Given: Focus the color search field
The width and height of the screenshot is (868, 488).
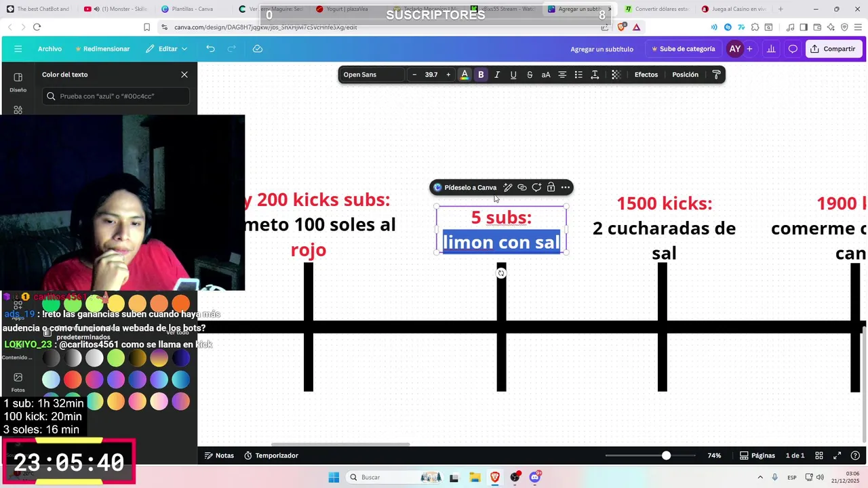Looking at the screenshot, I should pyautogui.click(x=116, y=96).
